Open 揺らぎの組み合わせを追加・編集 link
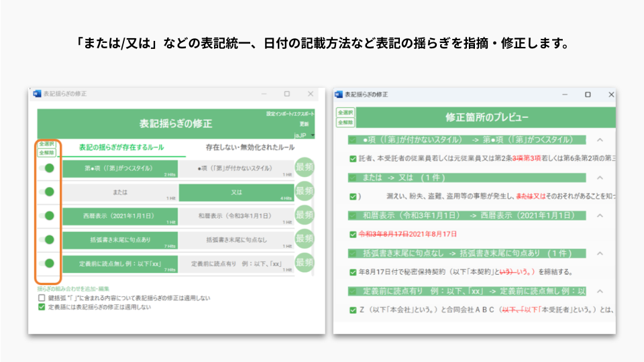 tap(73, 289)
